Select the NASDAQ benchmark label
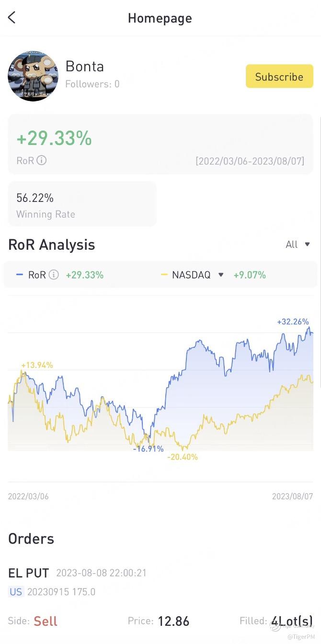Screen dimensions: 321x644 [191, 275]
